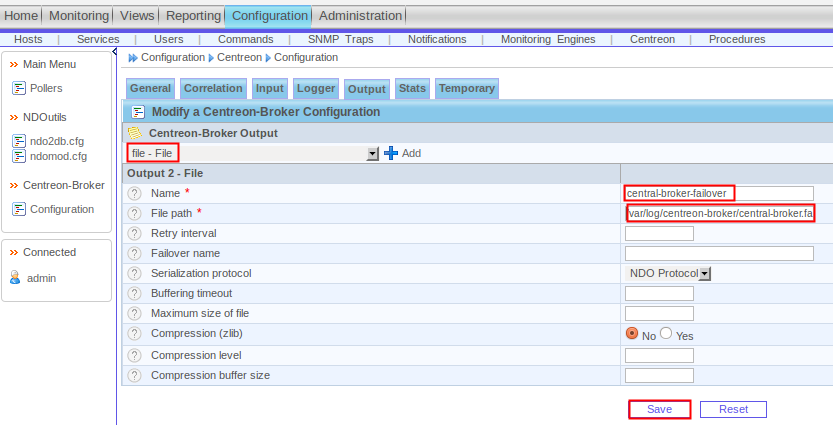Image resolution: width=833 pixels, height=425 pixels.
Task: Click into the Retry interval input field
Action: point(659,233)
